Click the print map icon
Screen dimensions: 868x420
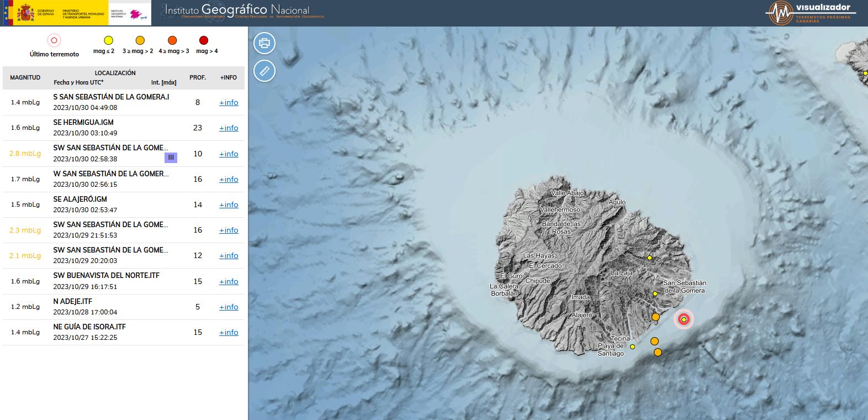coord(264,43)
